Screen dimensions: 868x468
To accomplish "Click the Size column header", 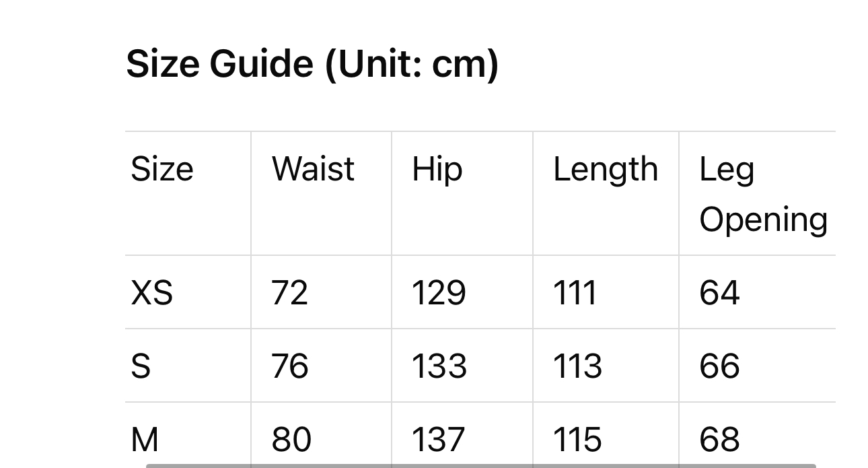I will [x=162, y=169].
